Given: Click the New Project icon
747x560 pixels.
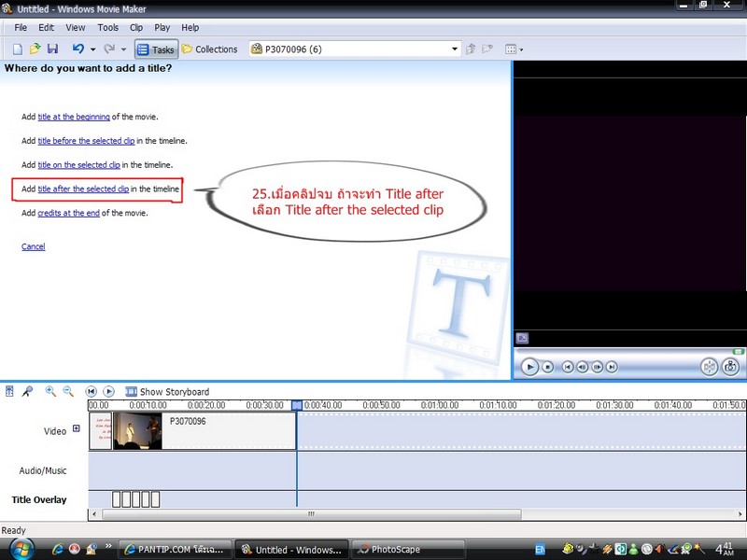Looking at the screenshot, I should [18, 49].
